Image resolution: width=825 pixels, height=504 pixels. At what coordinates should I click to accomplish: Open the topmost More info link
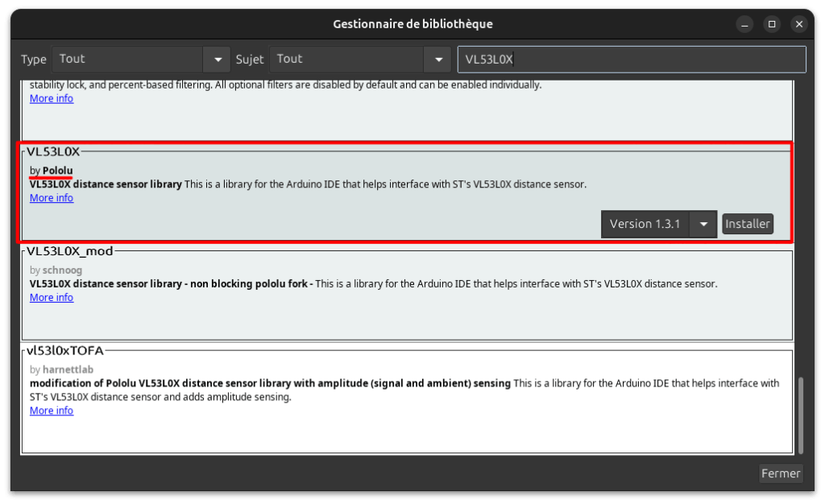pyautogui.click(x=52, y=99)
